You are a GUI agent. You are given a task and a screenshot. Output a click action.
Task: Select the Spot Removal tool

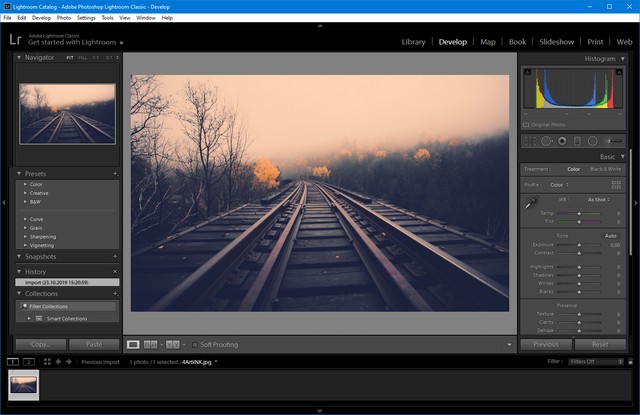(x=546, y=141)
